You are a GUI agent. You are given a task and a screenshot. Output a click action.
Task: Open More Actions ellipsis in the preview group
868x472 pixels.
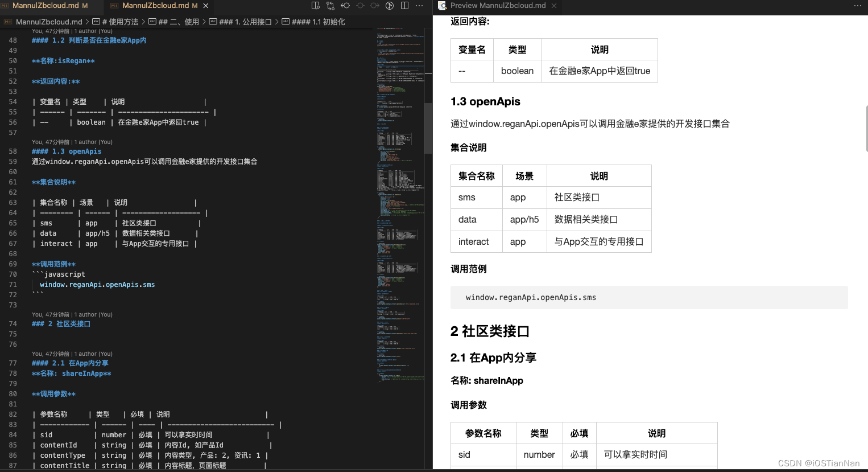click(858, 6)
